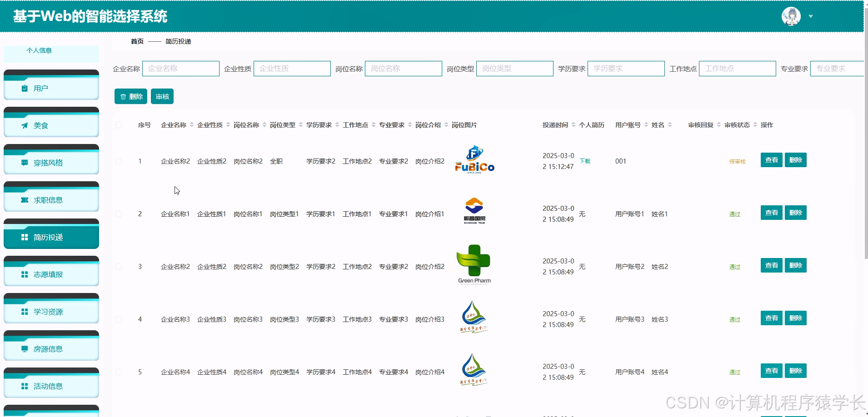The width and height of the screenshot is (868, 417).
Task: Click 删除 button for row 1
Action: 796,160
